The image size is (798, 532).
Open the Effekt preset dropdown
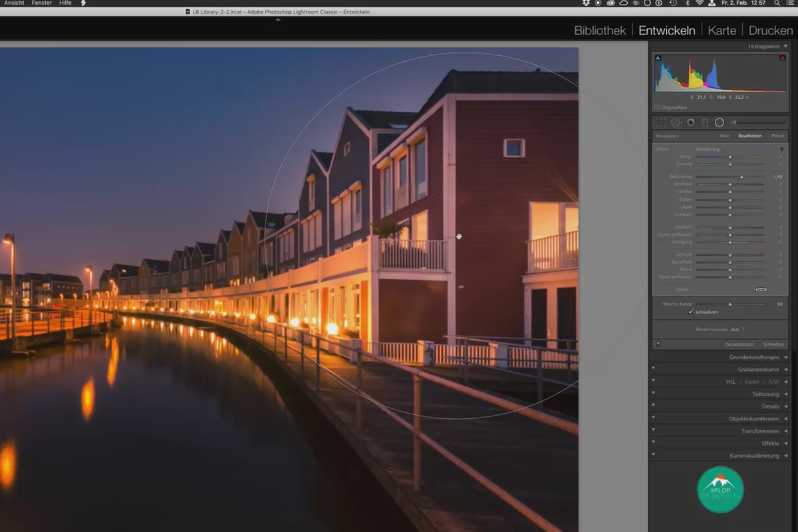710,149
